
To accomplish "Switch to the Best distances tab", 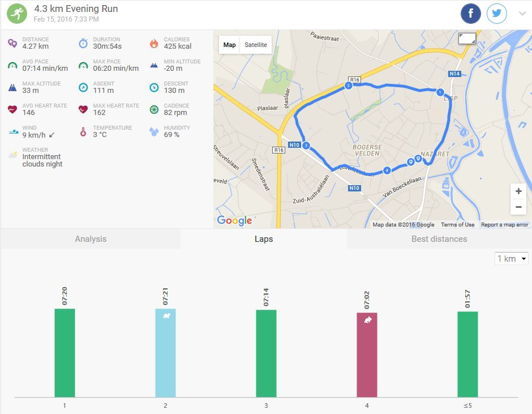I will [x=439, y=239].
